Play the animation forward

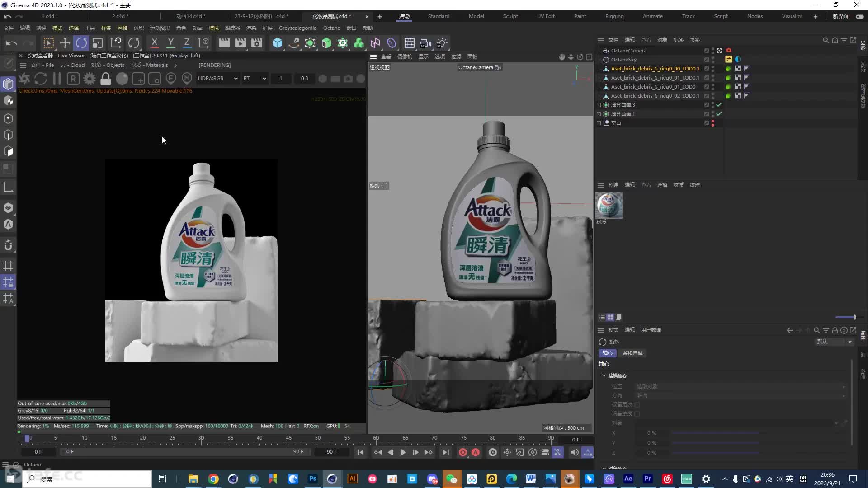pos(403,452)
